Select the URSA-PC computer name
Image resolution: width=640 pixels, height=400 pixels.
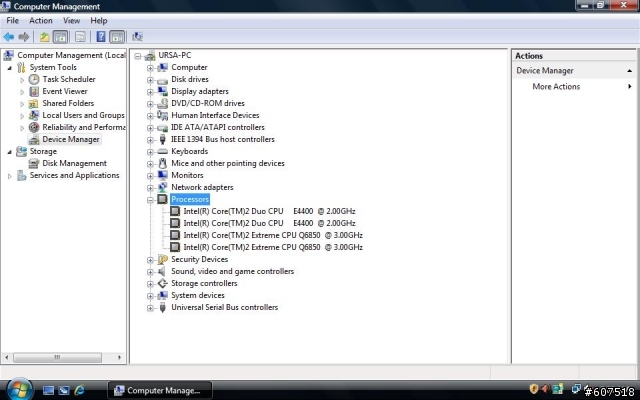[175, 55]
